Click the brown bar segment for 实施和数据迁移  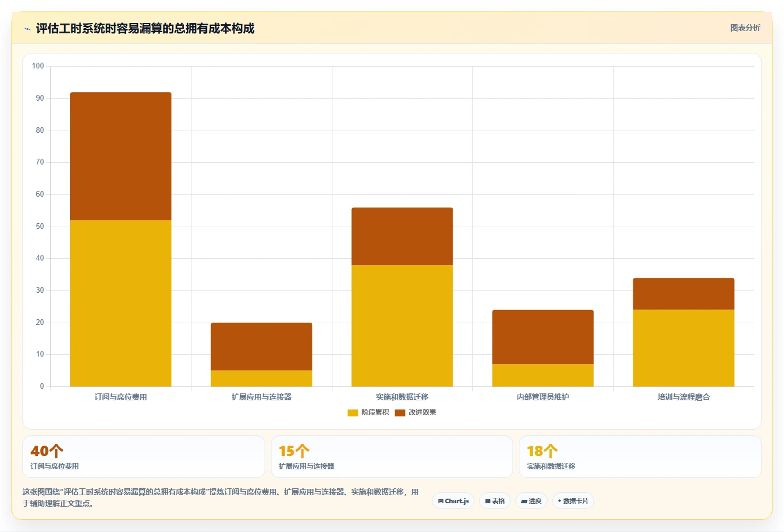point(402,236)
